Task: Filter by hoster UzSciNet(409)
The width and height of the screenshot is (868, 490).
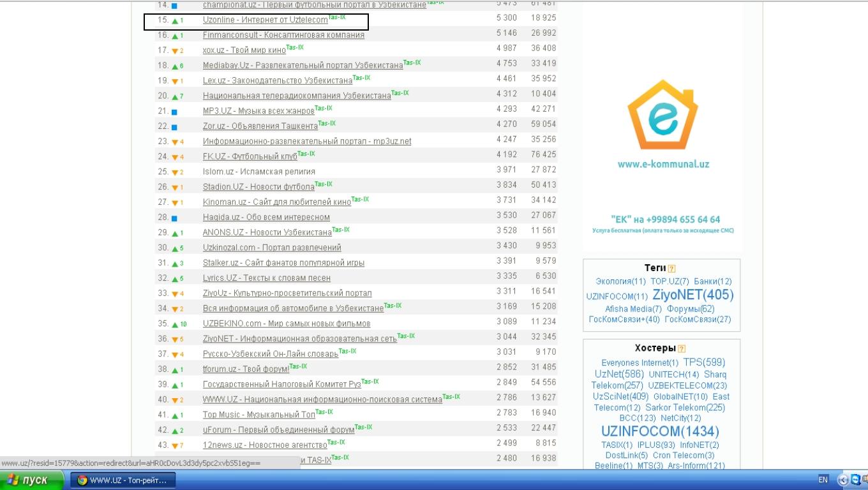Action: [x=620, y=397]
